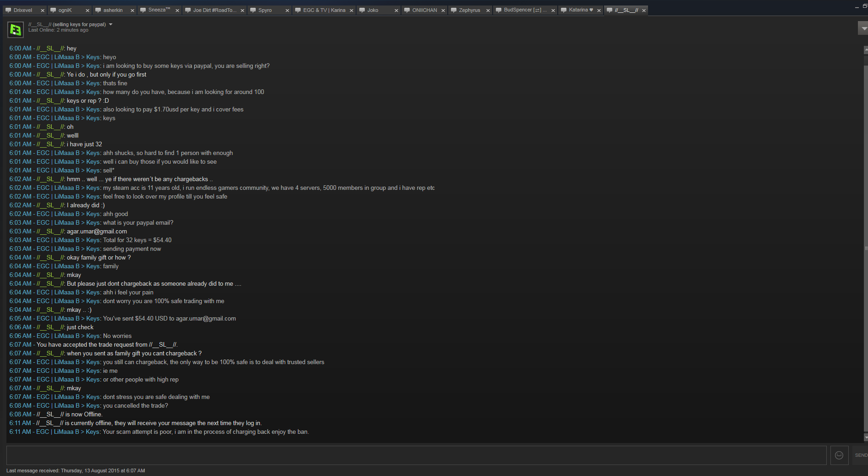This screenshot has height=476, width=868.
Task: Close the Katarina chat tab
Action: click(x=599, y=11)
